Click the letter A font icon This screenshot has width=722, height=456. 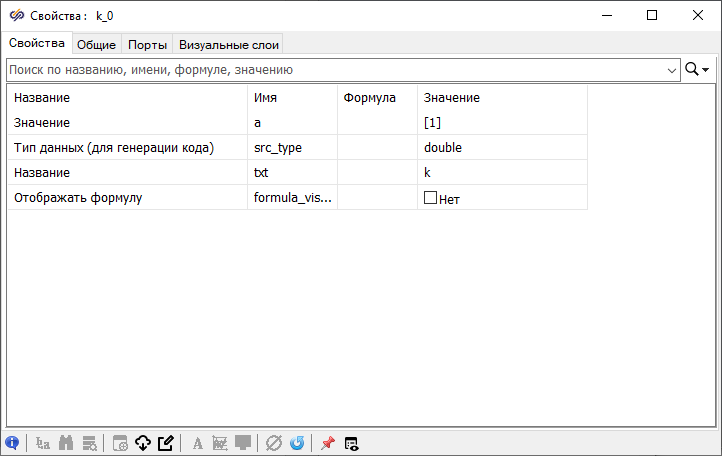coord(197,443)
